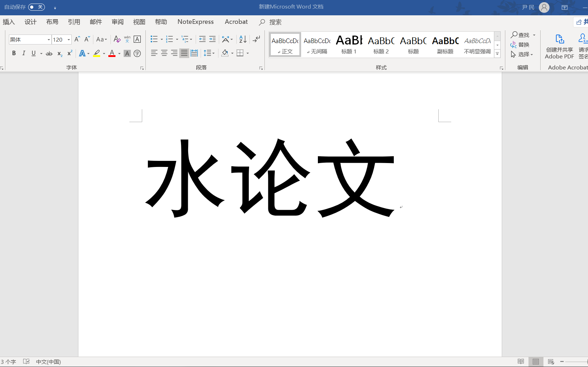Toggle Italic formatting
588x367 pixels.
tap(24, 53)
